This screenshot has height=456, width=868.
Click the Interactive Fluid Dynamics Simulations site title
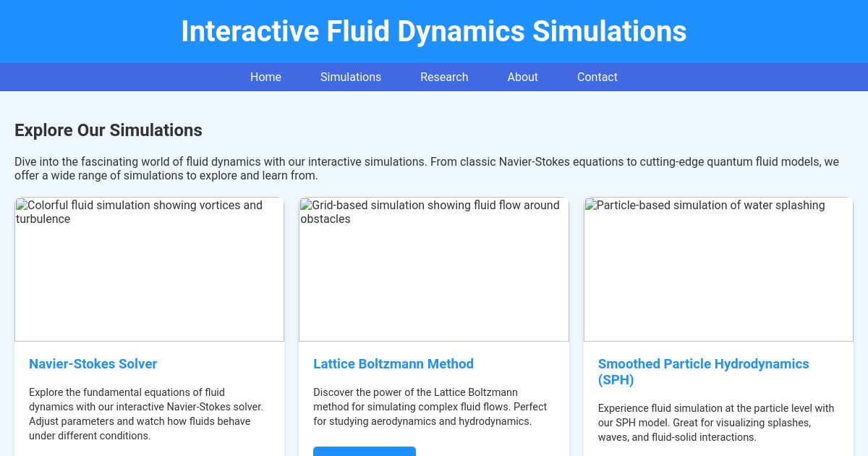tap(434, 31)
